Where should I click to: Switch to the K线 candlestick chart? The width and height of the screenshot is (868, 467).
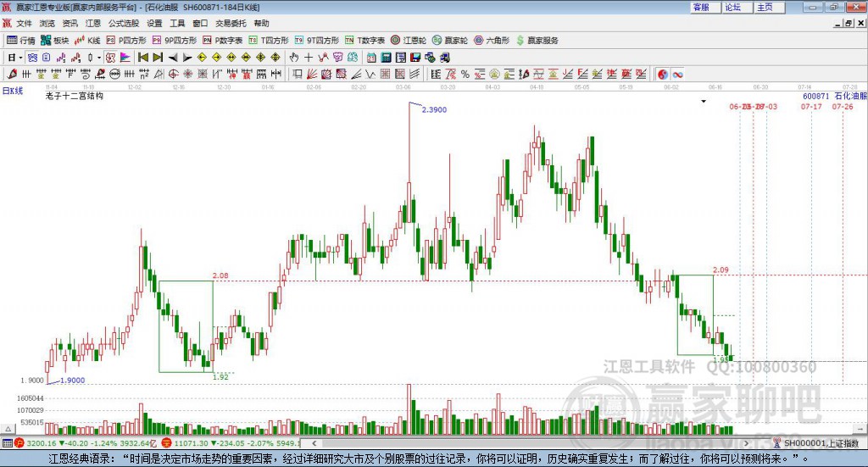pos(87,41)
